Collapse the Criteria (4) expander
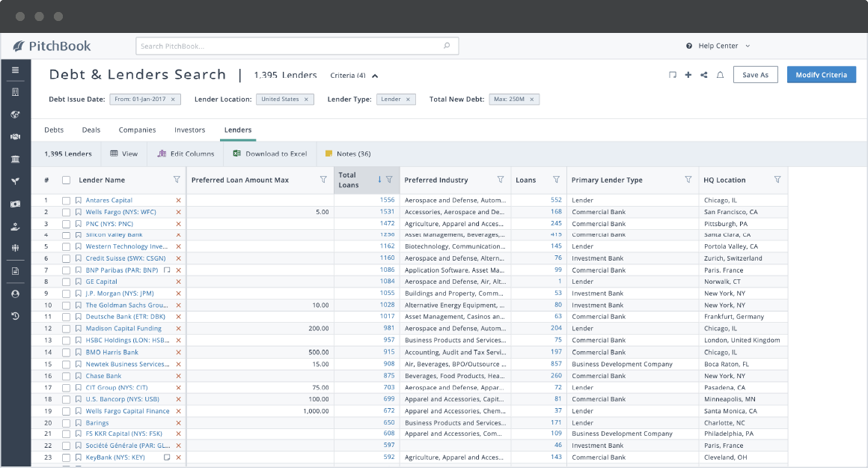Image resolution: width=868 pixels, height=468 pixels. [375, 76]
